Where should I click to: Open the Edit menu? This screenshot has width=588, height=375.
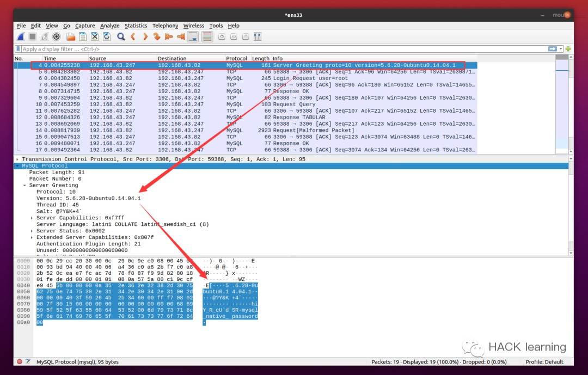point(35,26)
